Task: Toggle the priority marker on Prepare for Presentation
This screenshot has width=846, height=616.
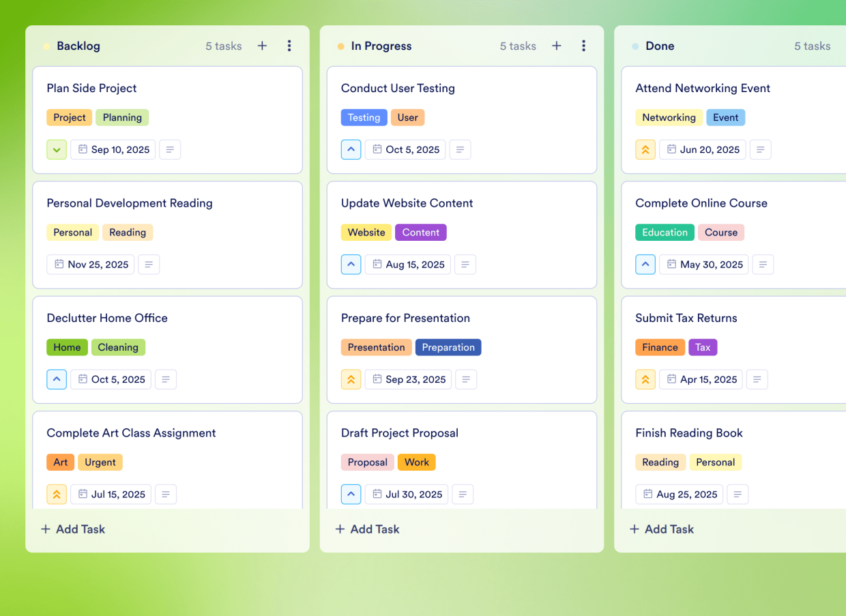Action: point(351,379)
